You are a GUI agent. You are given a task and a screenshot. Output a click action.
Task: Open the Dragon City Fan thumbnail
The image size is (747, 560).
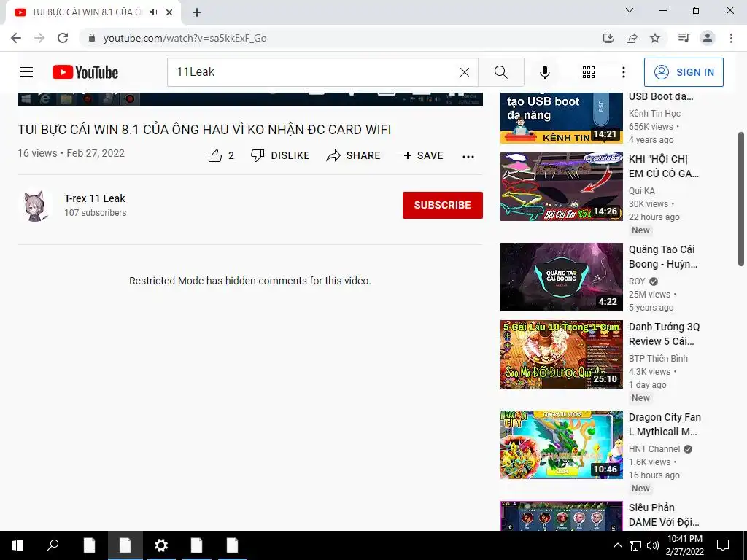point(561,445)
